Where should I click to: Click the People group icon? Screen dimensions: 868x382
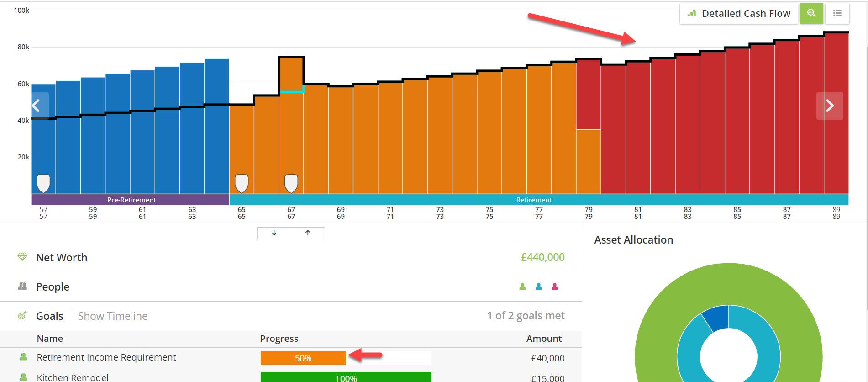(22, 286)
